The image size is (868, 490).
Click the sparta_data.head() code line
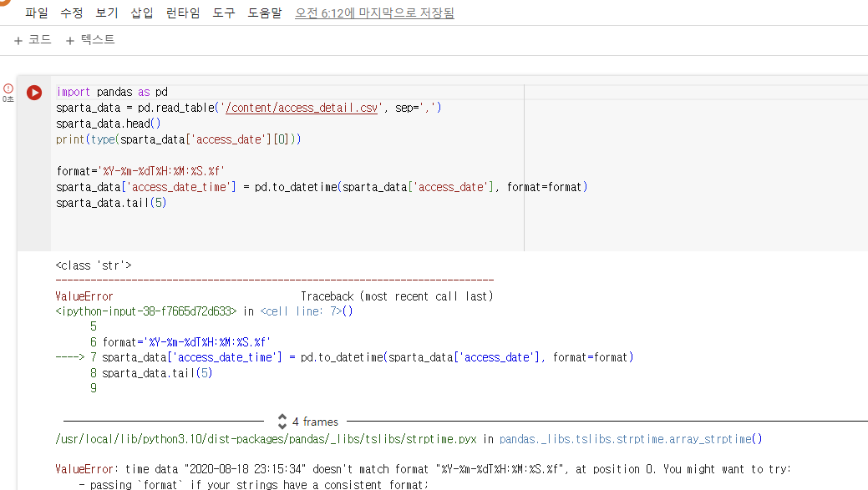pyautogui.click(x=109, y=124)
